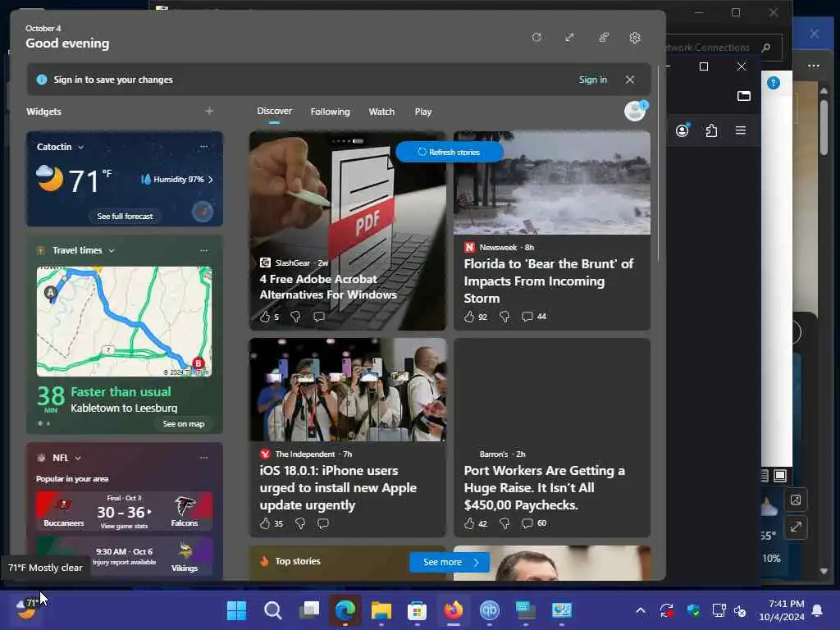The width and height of the screenshot is (840, 630).
Task: Open NFL widget more options menu
Action: point(203,458)
